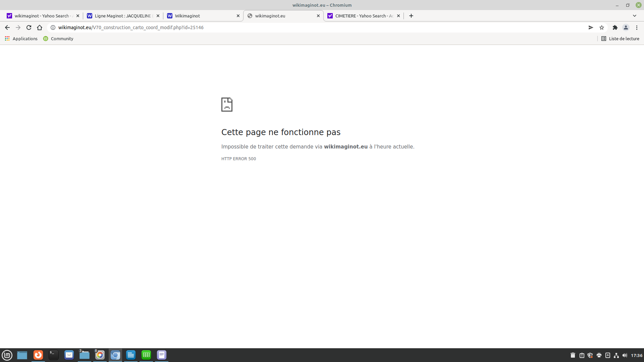Close the Wikimaginot tab
The image size is (644, 362).
pos(238,16)
